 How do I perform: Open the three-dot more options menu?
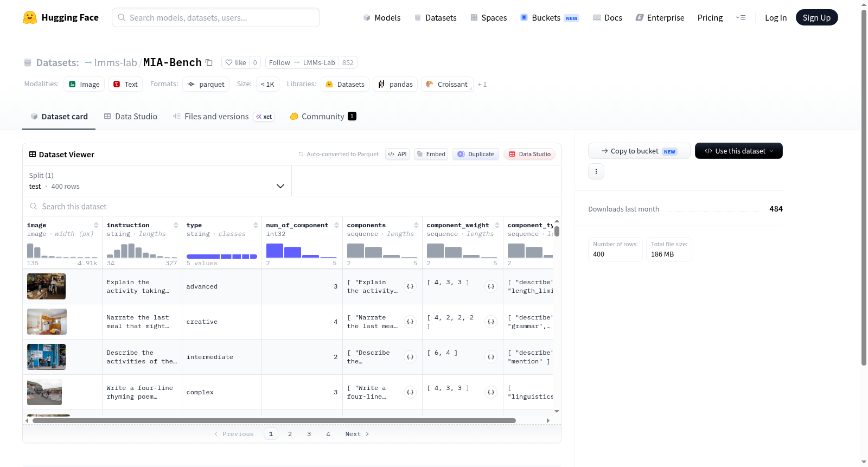pos(596,171)
